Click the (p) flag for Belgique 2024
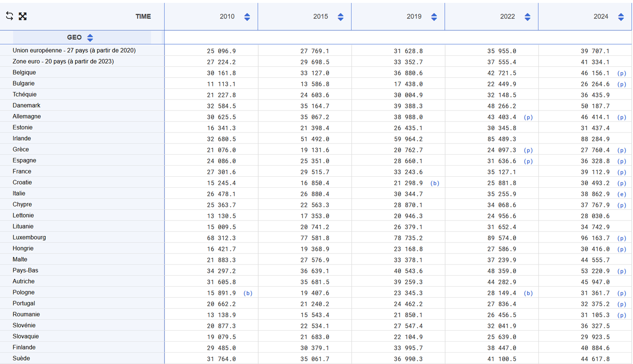Screen dimensions: 633x364 [x=622, y=73]
